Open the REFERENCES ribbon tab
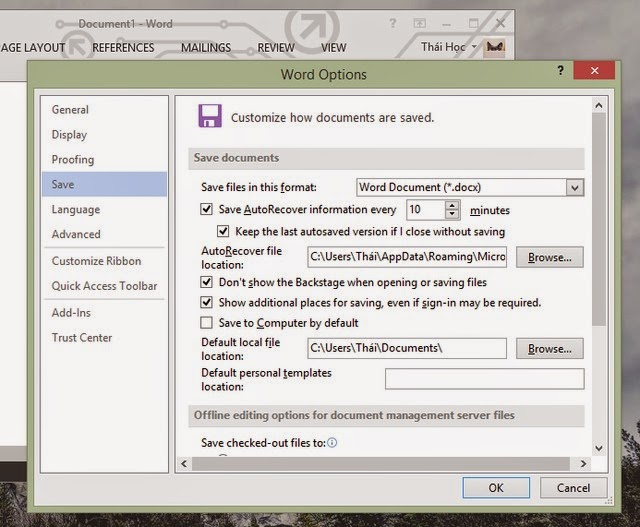The image size is (640, 527). point(123,48)
